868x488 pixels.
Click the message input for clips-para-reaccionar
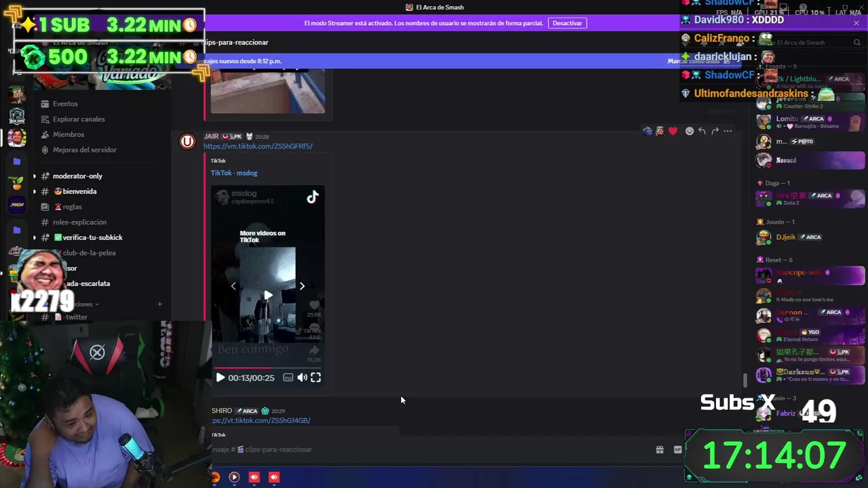pyautogui.click(x=427, y=449)
